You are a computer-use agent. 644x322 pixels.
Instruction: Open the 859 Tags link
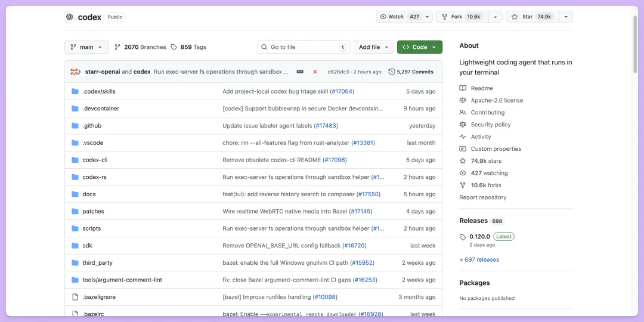pos(188,47)
